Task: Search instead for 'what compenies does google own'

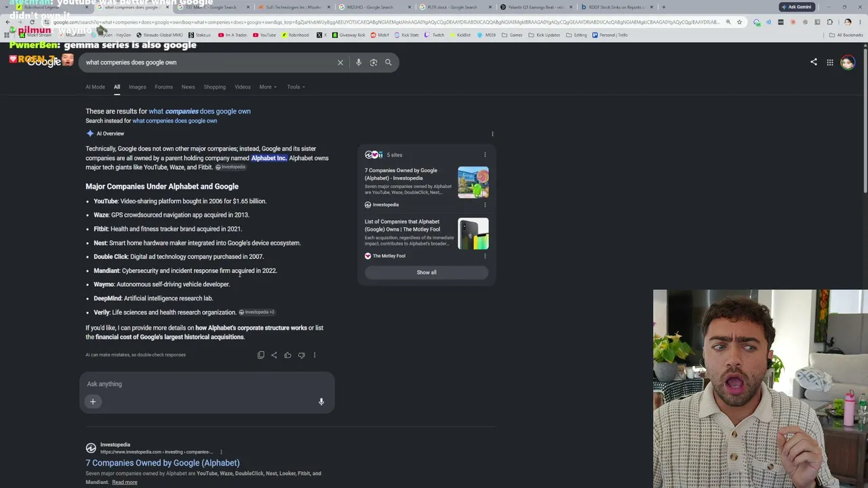Action: coord(174,121)
